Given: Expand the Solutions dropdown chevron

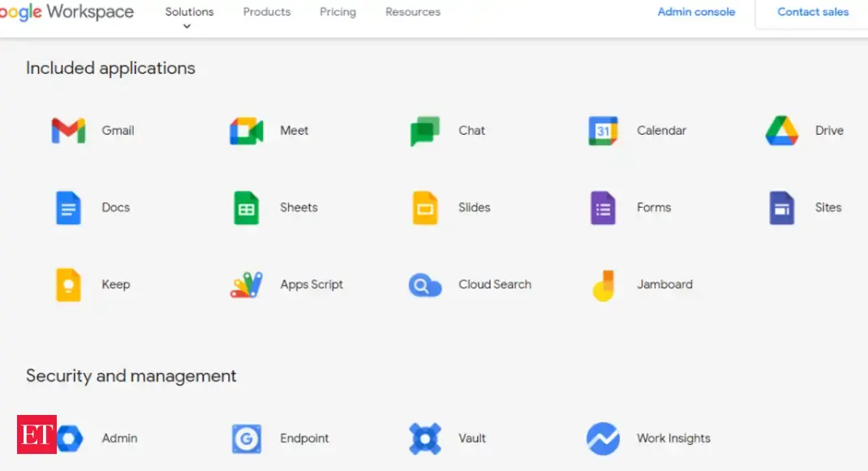Looking at the screenshot, I should point(187,27).
